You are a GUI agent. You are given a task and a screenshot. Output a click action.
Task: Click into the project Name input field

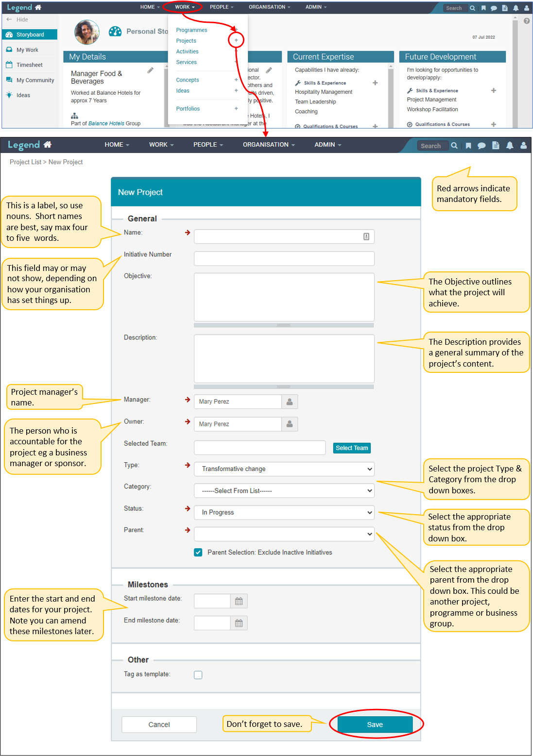(284, 236)
